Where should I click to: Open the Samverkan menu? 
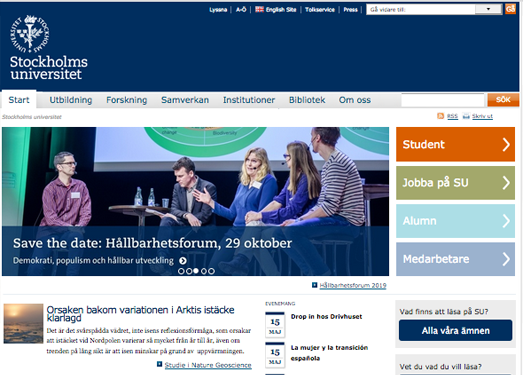[x=185, y=100]
